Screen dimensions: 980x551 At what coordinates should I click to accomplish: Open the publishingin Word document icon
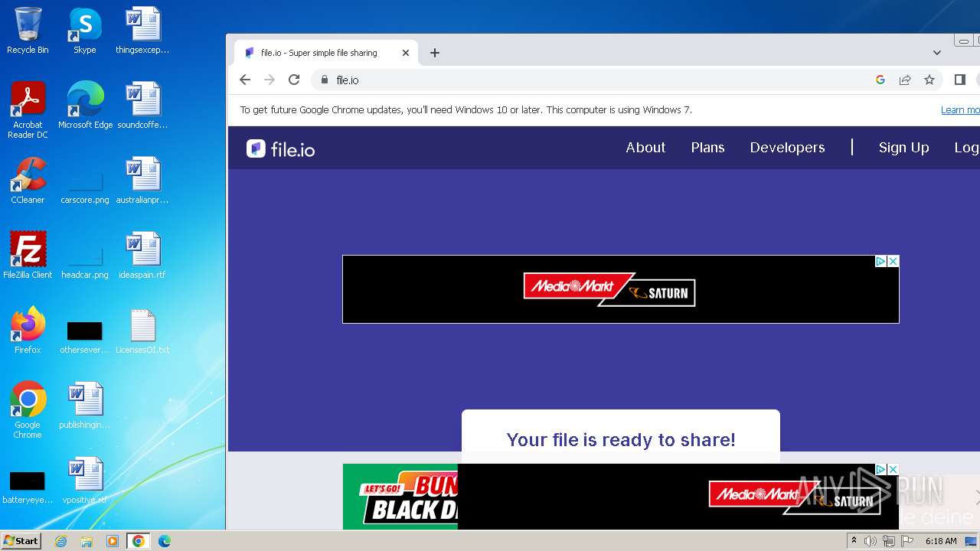pyautogui.click(x=85, y=405)
